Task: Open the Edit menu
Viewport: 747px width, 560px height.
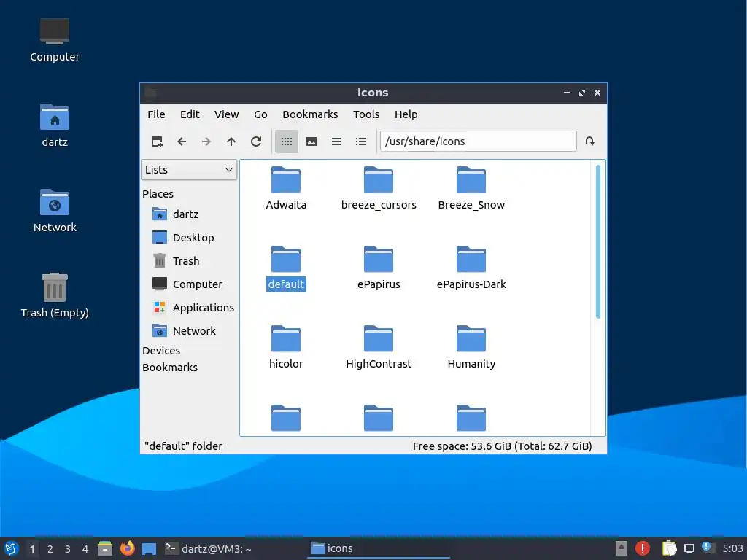Action: point(190,114)
